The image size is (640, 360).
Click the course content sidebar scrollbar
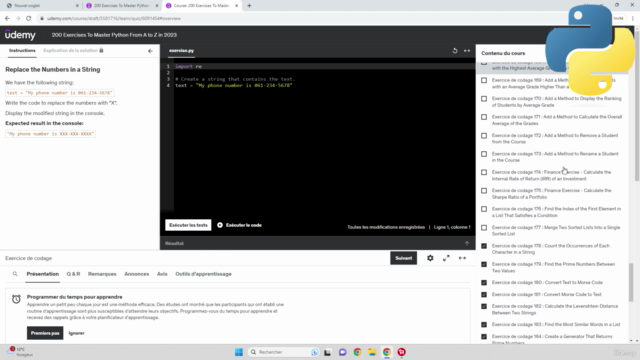(631, 282)
